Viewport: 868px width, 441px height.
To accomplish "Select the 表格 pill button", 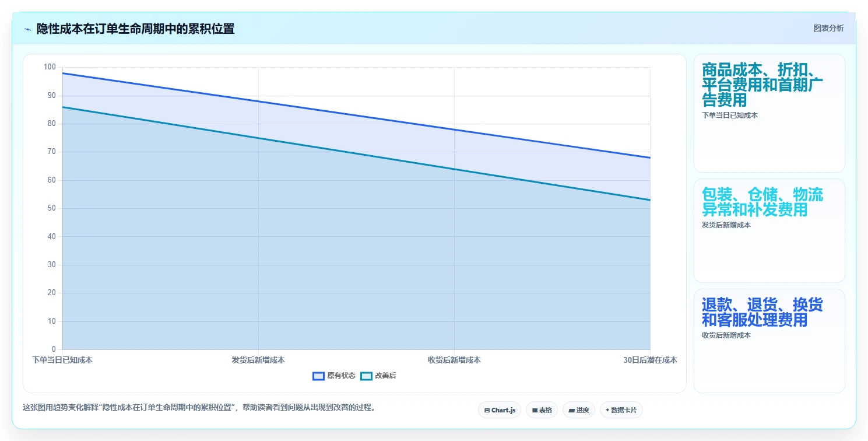I will click(542, 410).
